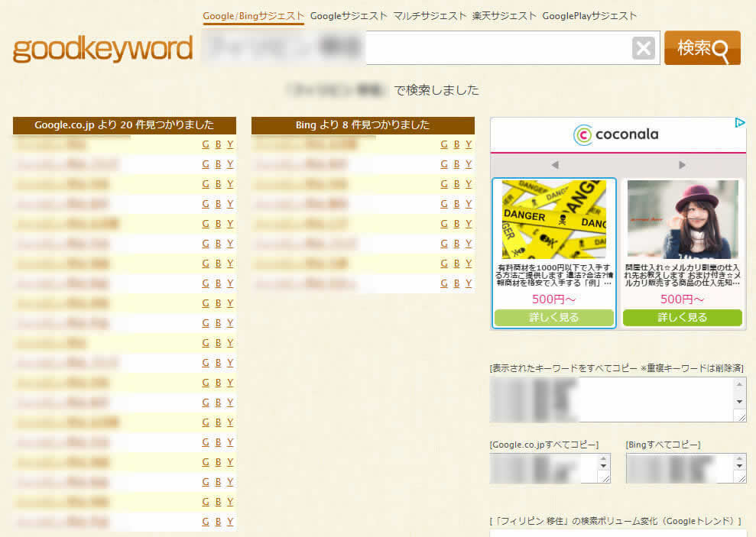Click G link in first Bing result row
This screenshot has width=756, height=537.
[x=444, y=144]
